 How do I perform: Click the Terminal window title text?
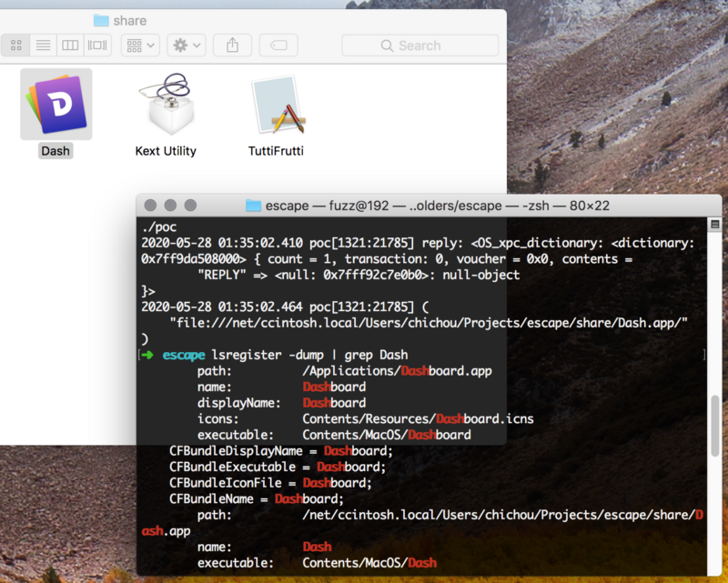pos(438,206)
